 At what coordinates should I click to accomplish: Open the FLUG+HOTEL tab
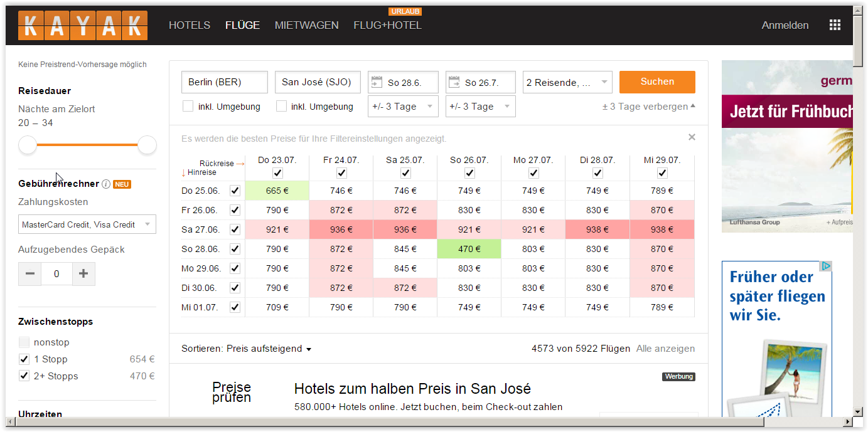(387, 26)
